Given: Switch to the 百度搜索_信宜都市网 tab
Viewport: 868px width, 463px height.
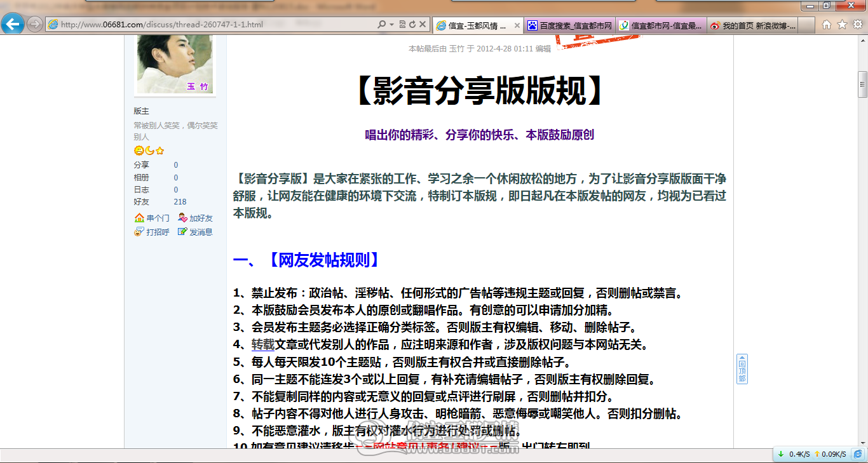Looking at the screenshot, I should [570, 25].
